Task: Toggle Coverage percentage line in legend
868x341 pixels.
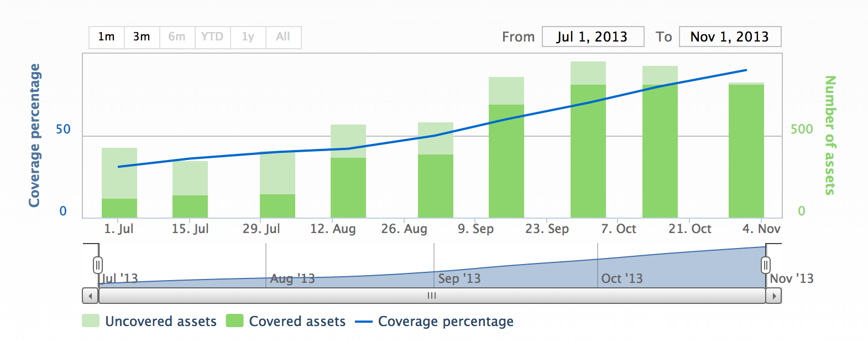Action: (x=445, y=322)
